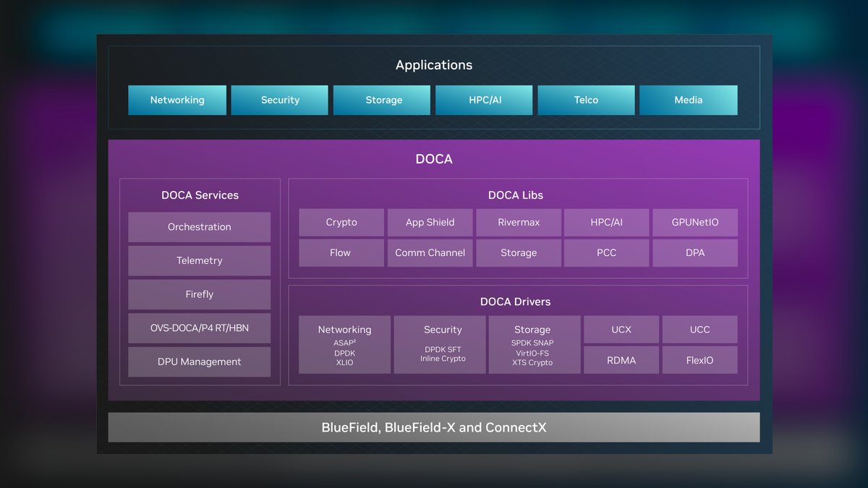The width and height of the screenshot is (868, 488).
Task: Click the UCC driver box
Action: 700,330
